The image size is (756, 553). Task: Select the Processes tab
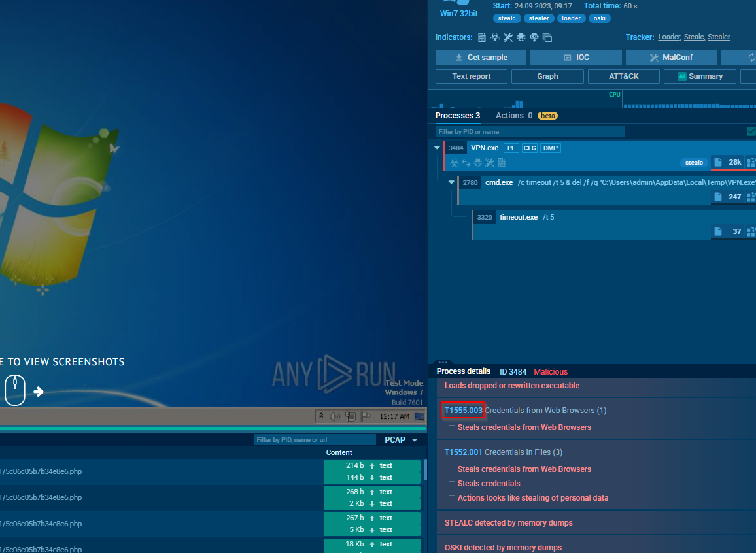tap(457, 116)
